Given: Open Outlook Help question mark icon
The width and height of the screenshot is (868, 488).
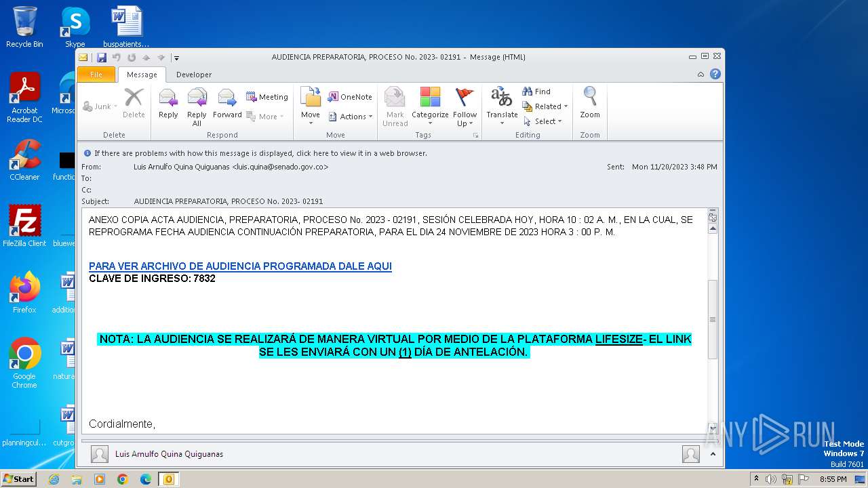Looking at the screenshot, I should click(x=715, y=75).
